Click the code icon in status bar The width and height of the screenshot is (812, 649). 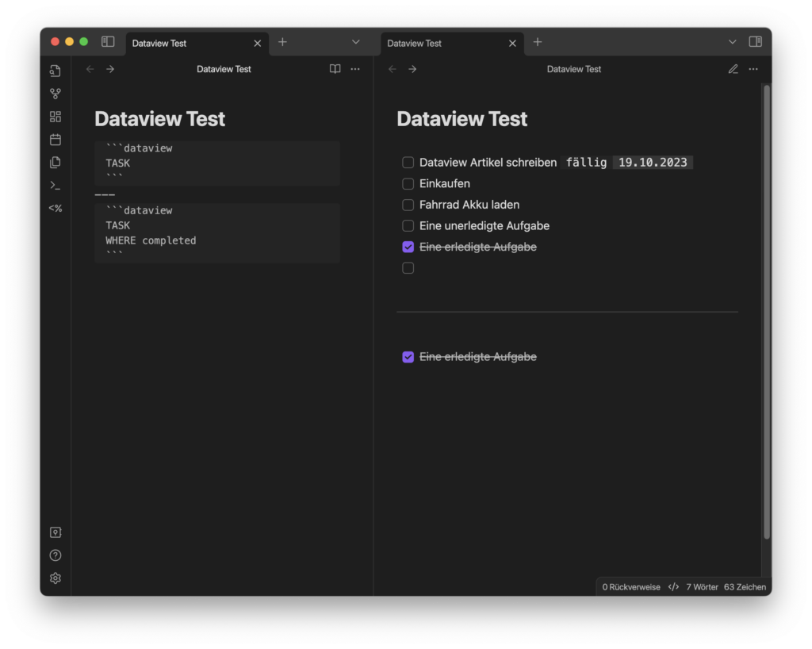click(x=673, y=587)
